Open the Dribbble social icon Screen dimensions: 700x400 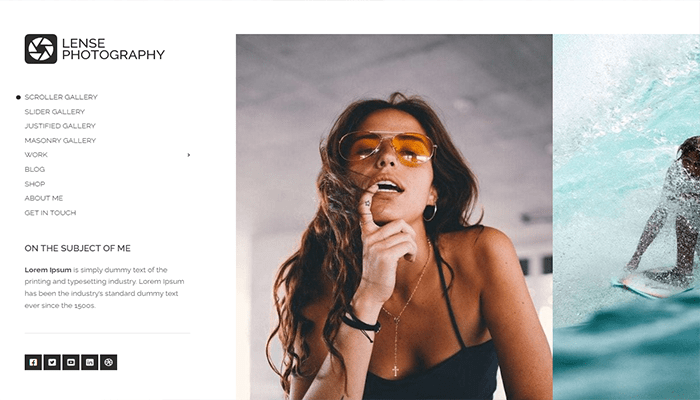click(108, 362)
